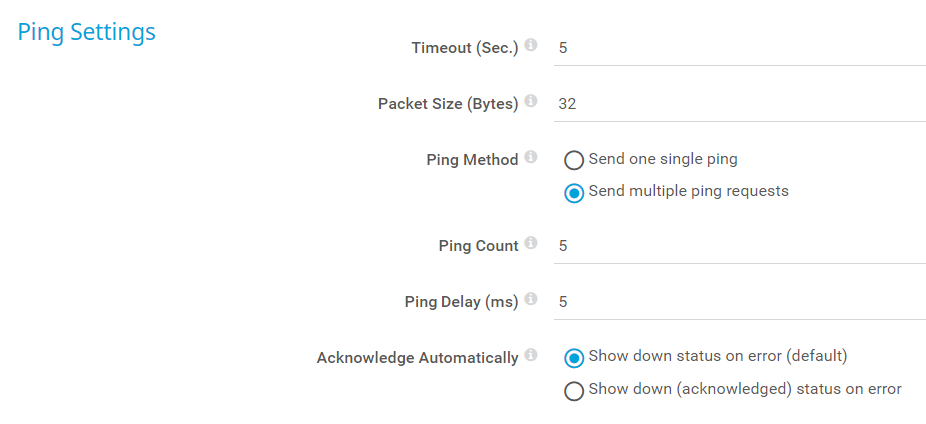Click the info icon beside Ping Count

tap(531, 243)
